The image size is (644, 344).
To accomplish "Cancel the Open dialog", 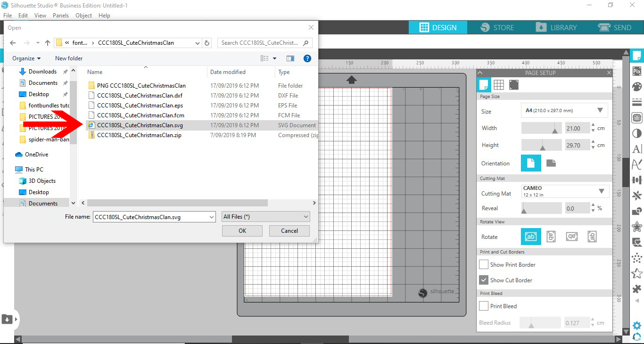I will click(289, 231).
